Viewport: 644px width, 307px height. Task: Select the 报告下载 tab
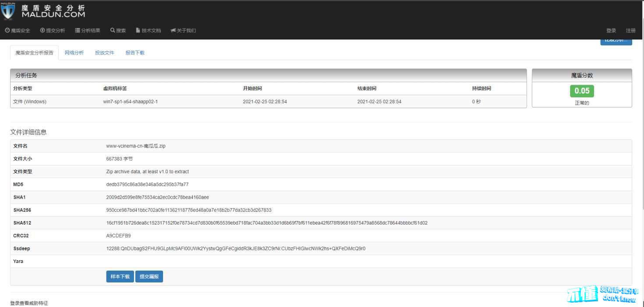[135, 53]
